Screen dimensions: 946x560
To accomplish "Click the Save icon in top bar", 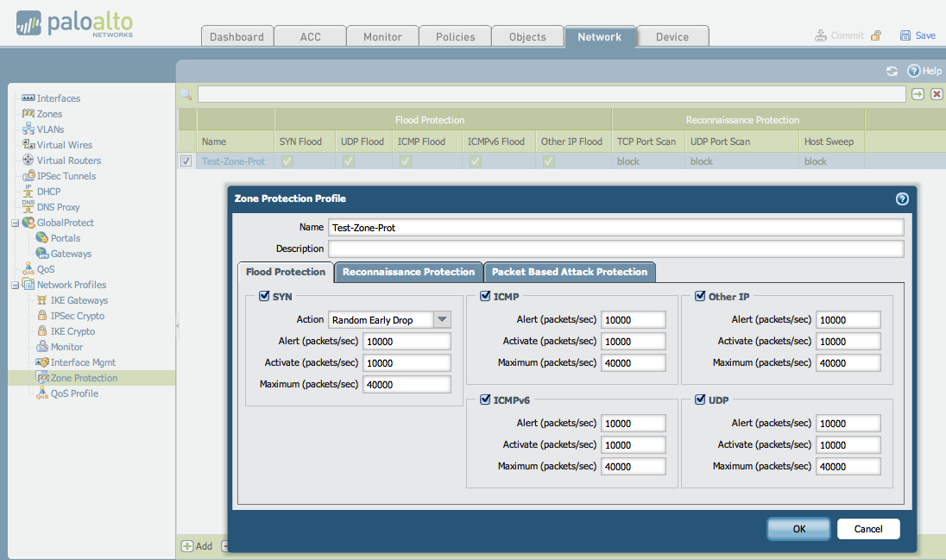I will tap(905, 35).
